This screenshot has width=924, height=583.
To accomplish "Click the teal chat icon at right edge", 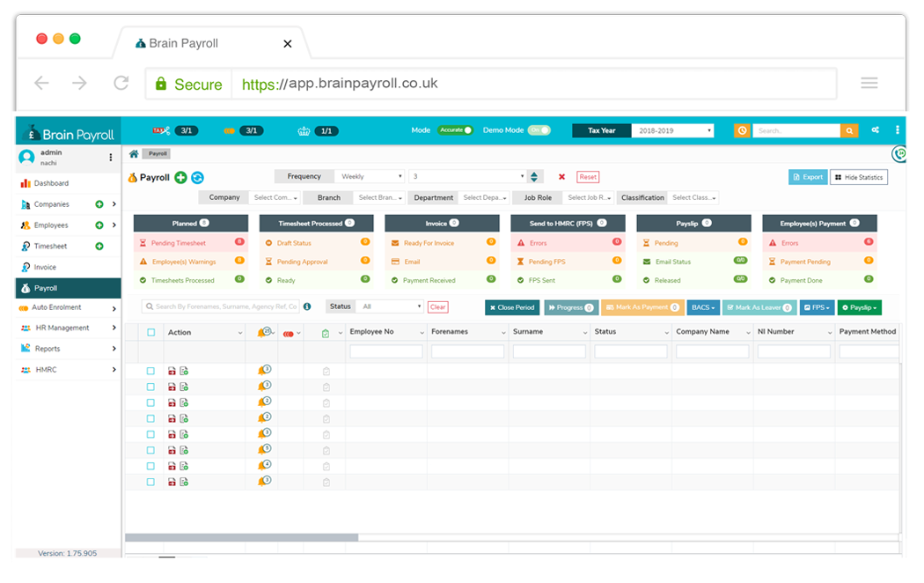I will [898, 154].
